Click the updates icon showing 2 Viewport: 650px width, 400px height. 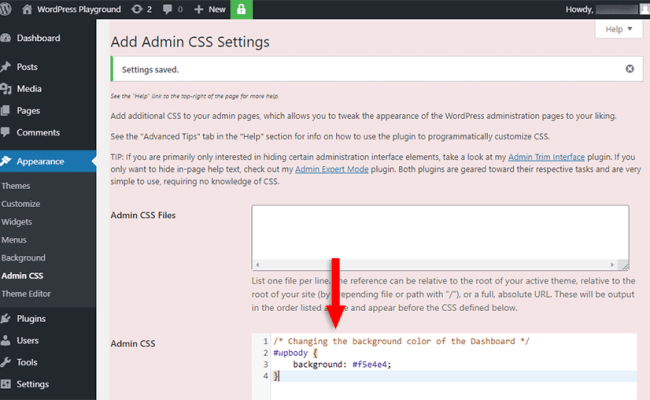[x=137, y=9]
